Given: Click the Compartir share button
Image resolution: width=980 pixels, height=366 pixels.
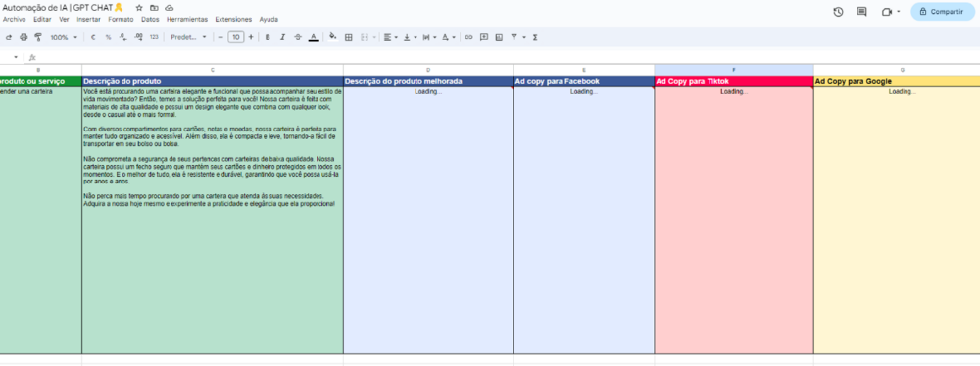Looking at the screenshot, I should point(943,11).
